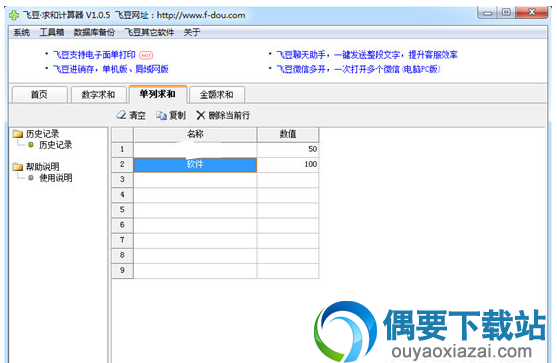Image resolution: width=557 pixels, height=363 pixels.
Task: Open the 系统 menu
Action: click(x=22, y=32)
